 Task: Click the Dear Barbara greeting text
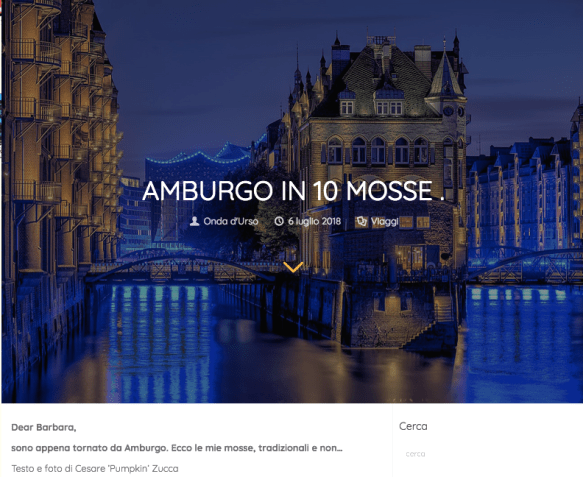coord(44,427)
